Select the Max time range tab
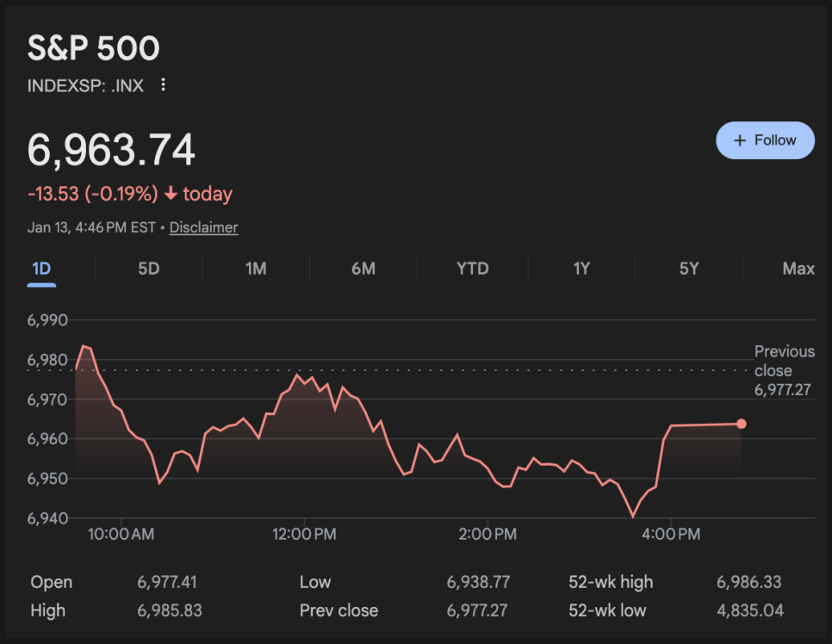This screenshot has width=832, height=644. pos(798,269)
